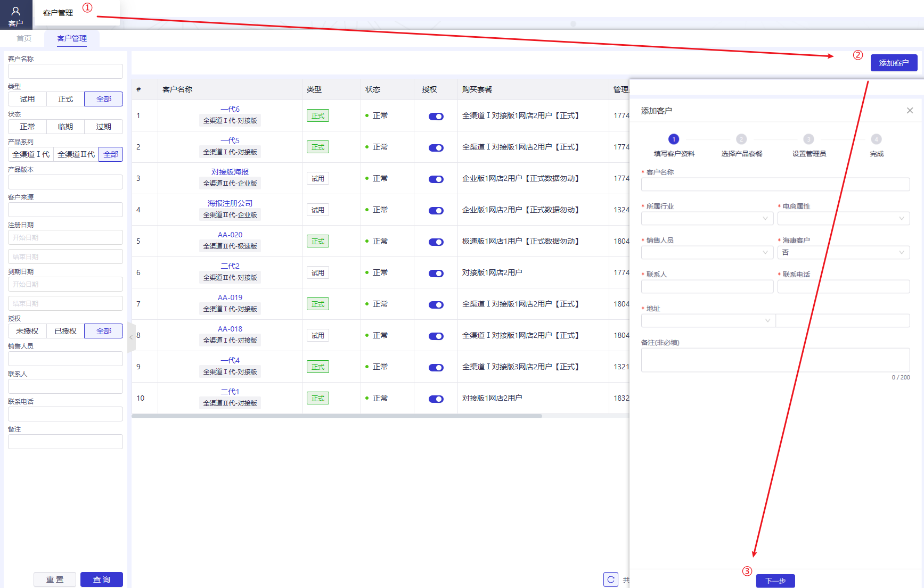924x588 pixels.
Task: Click step 4 完成 circle
Action: point(876,139)
